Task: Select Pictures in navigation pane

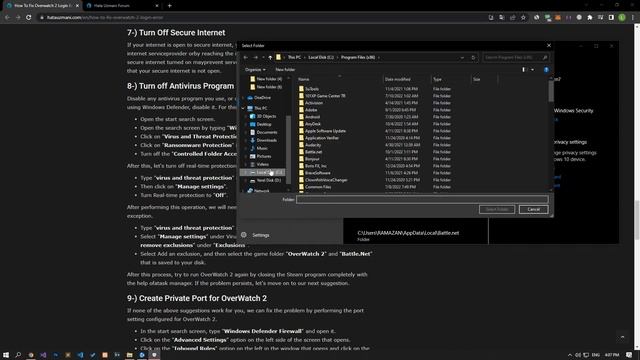Action: [x=264, y=156]
